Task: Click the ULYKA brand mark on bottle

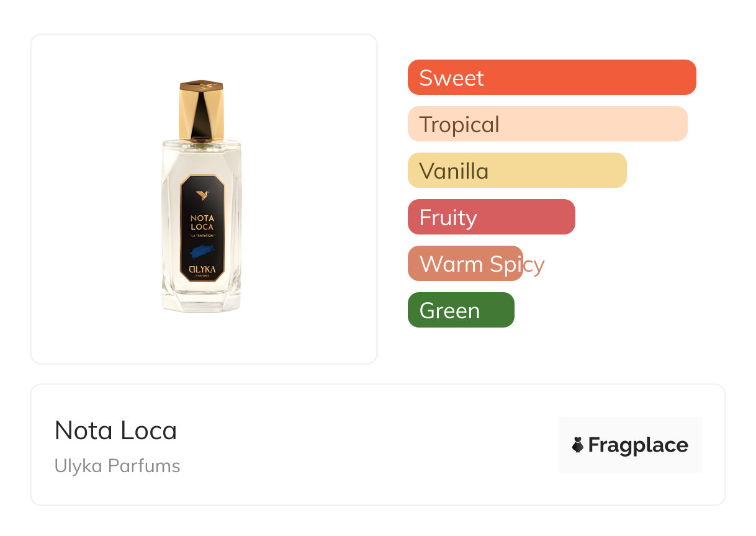Action: tap(202, 268)
